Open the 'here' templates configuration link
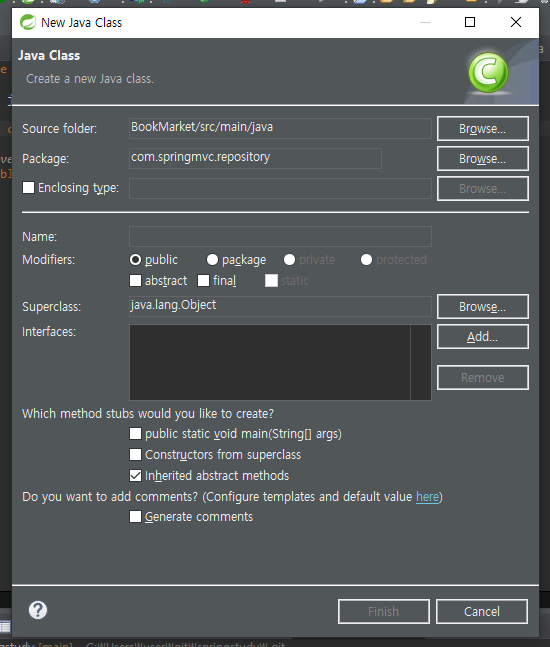This screenshot has width=550, height=647. [427, 496]
